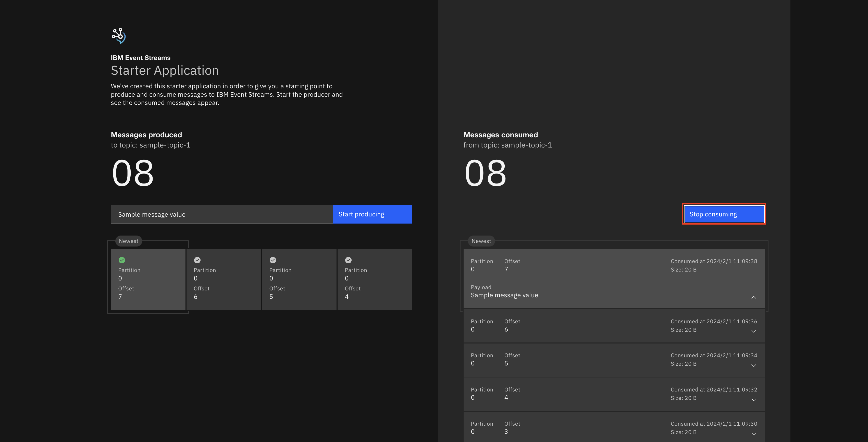
Task: Click grey checkmark on produced offset 6 tile
Action: click(197, 260)
